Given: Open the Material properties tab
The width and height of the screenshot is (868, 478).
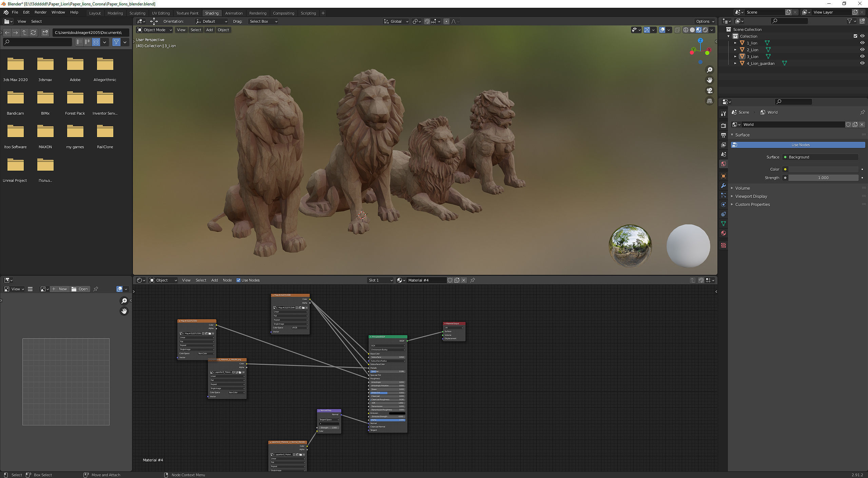Looking at the screenshot, I should pyautogui.click(x=724, y=233).
